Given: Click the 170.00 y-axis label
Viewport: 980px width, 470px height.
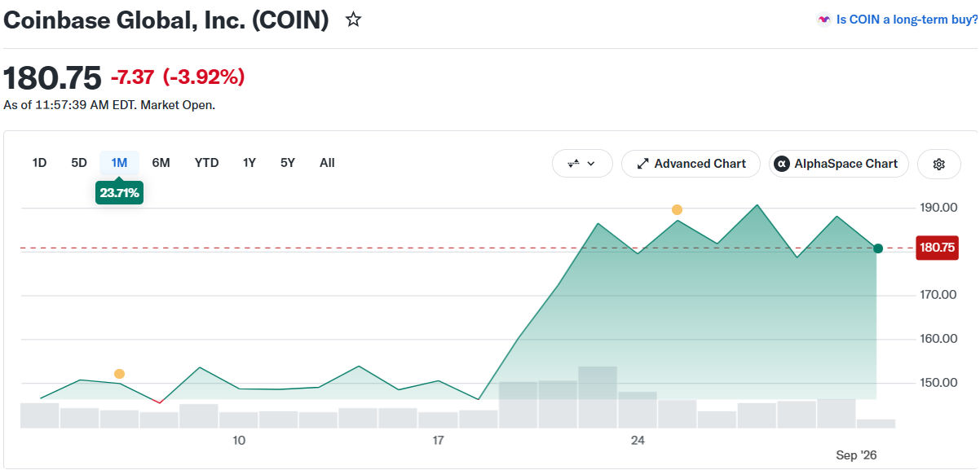Looking at the screenshot, I should [938, 295].
